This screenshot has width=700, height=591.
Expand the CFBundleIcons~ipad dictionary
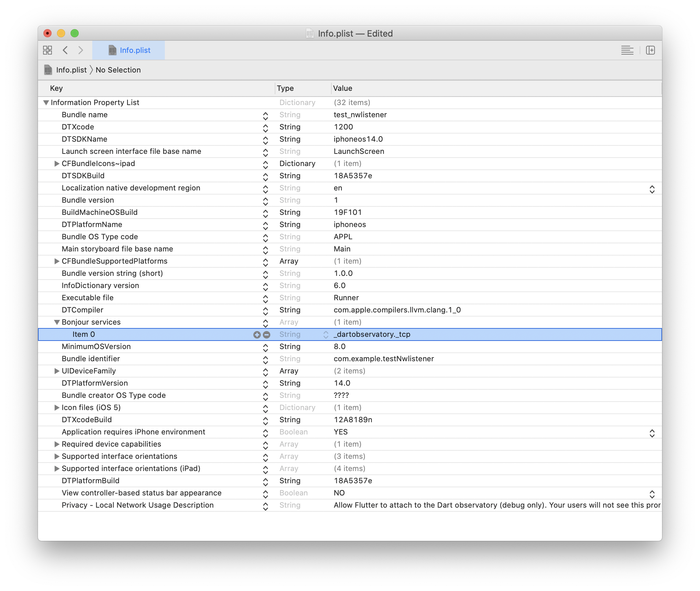(x=57, y=164)
